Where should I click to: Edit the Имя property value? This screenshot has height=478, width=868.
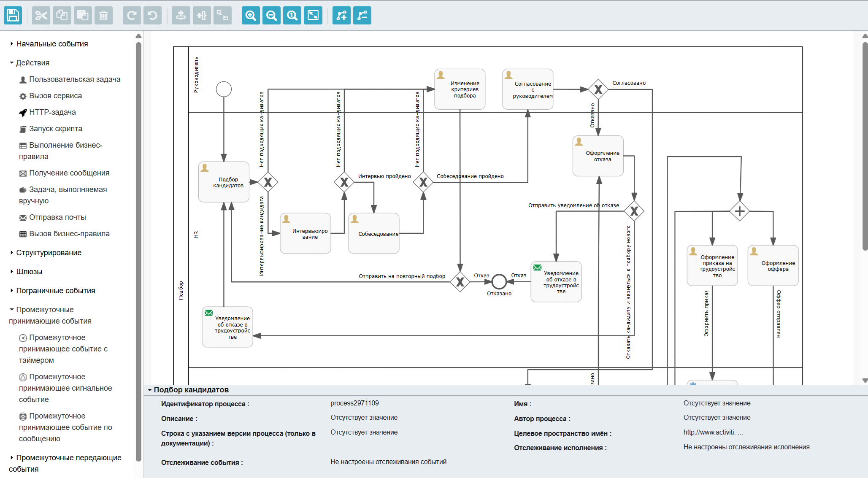(x=717, y=403)
